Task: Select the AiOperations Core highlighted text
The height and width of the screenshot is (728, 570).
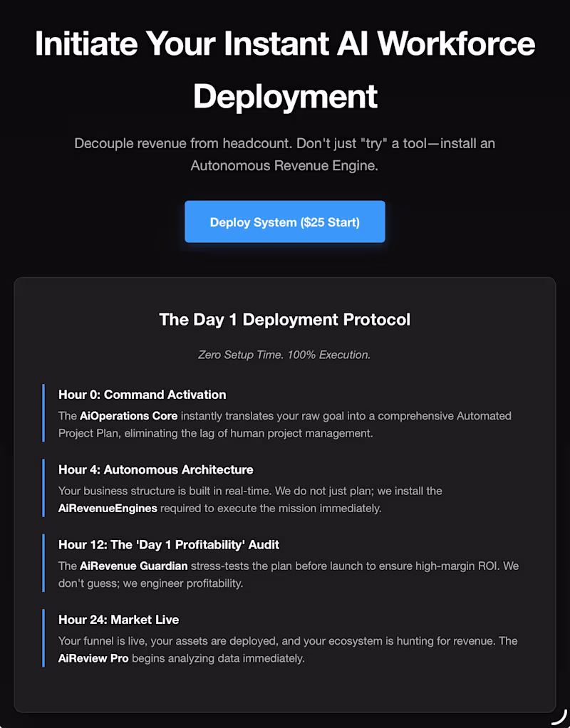Action: (x=128, y=416)
